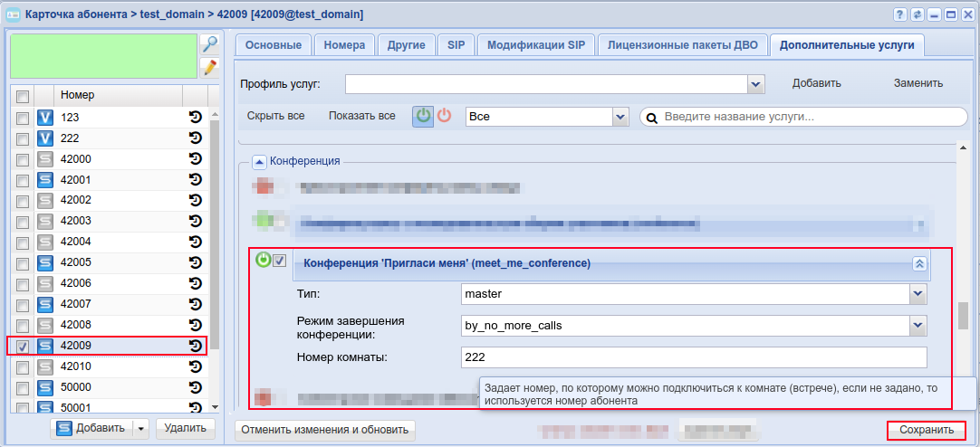Screen dimensions: 980x447
Task: Click the history icon for 42000
Action: pyautogui.click(x=196, y=158)
